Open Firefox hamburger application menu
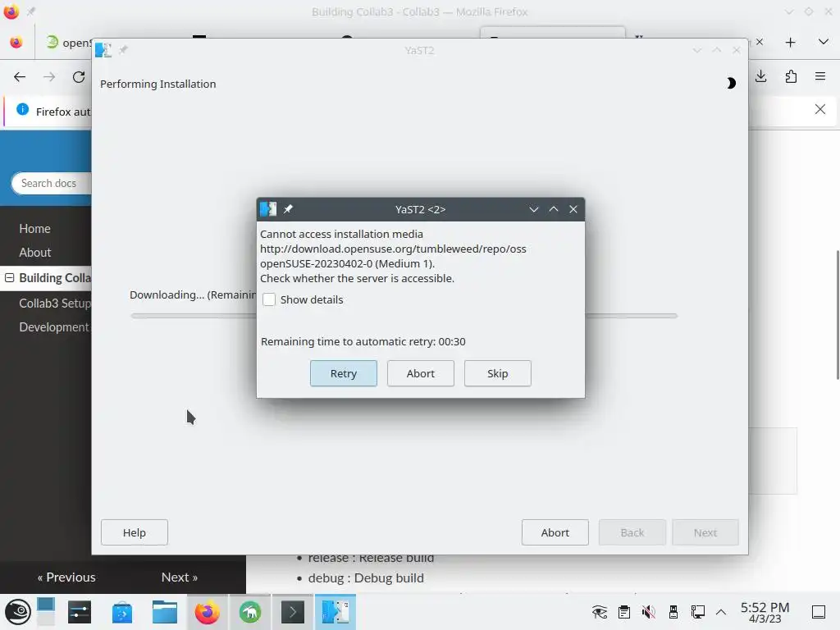The image size is (840, 630). [x=820, y=76]
